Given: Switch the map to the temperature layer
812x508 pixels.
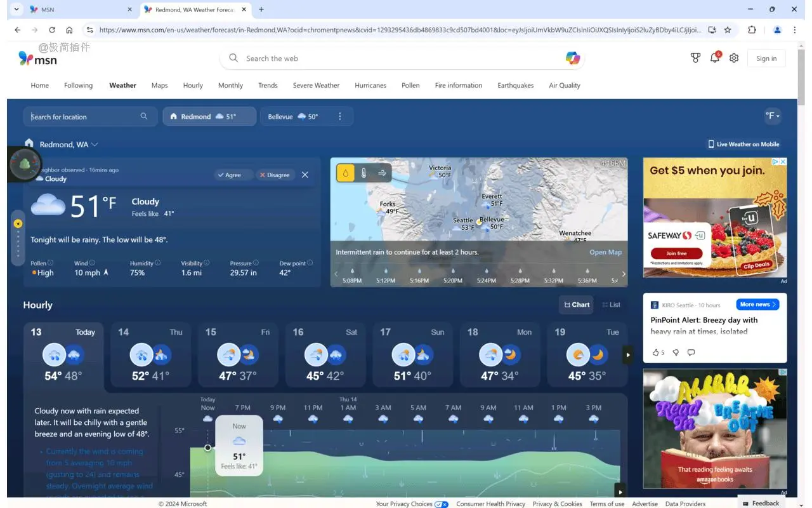Looking at the screenshot, I should pyautogui.click(x=363, y=172).
